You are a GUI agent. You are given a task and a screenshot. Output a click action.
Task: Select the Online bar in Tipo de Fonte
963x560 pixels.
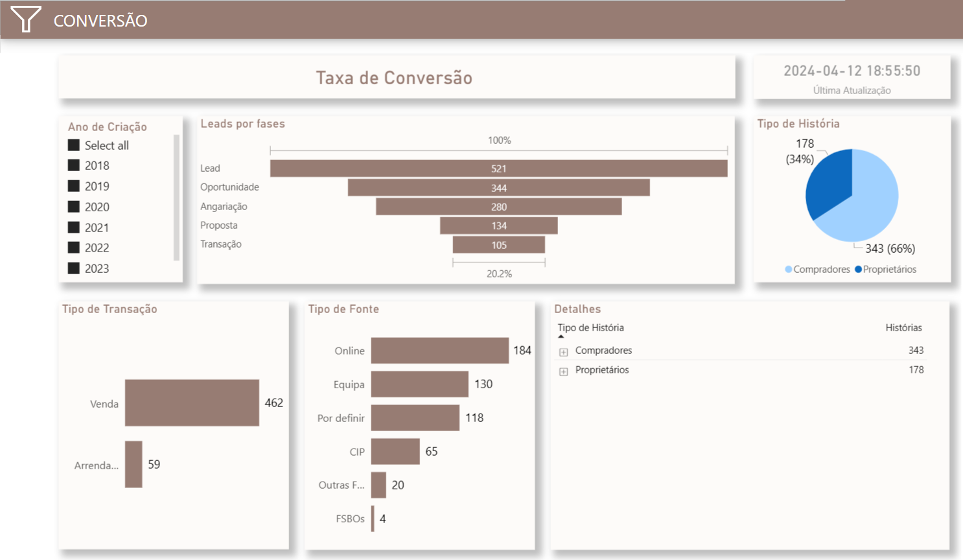coord(440,350)
